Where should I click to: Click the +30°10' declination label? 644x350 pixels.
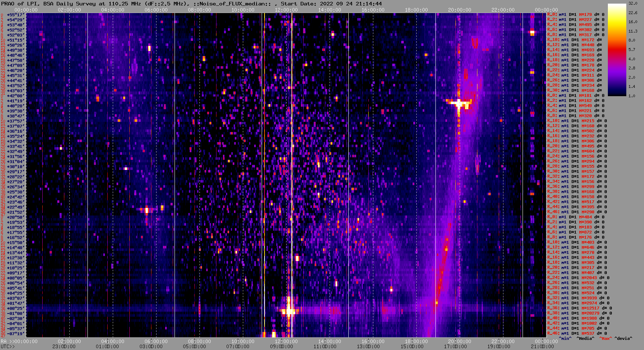(15, 166)
